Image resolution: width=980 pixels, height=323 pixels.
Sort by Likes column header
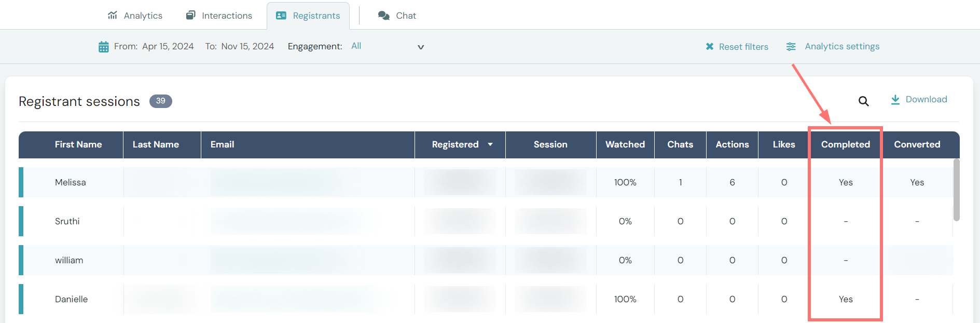(784, 144)
